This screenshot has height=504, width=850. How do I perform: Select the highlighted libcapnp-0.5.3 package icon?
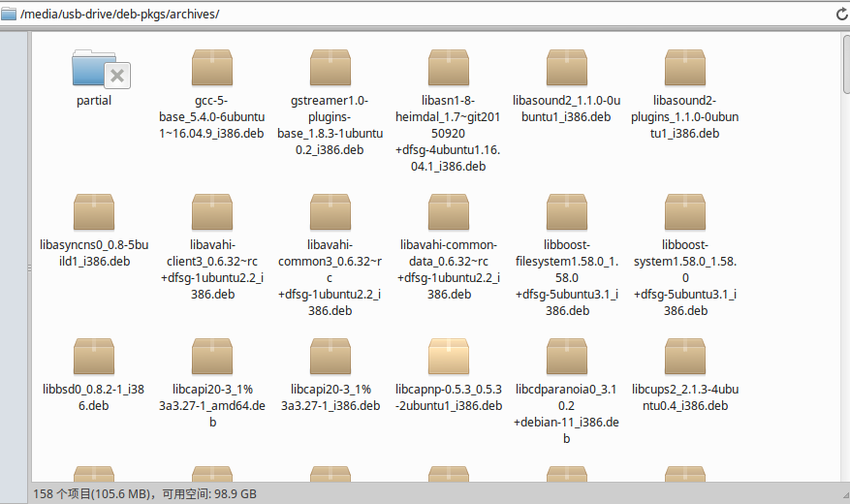coord(449,357)
